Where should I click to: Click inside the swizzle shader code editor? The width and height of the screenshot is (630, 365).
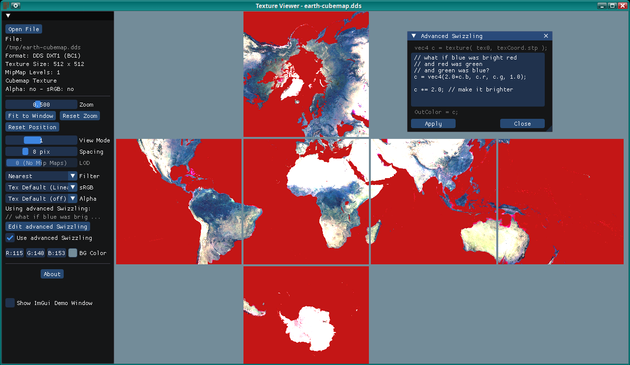tap(478, 80)
